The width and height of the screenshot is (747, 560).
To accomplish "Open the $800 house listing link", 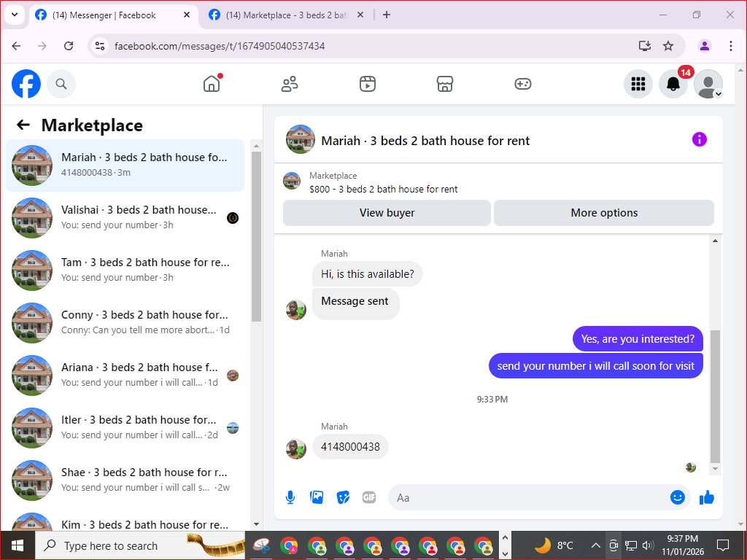I will (x=383, y=189).
